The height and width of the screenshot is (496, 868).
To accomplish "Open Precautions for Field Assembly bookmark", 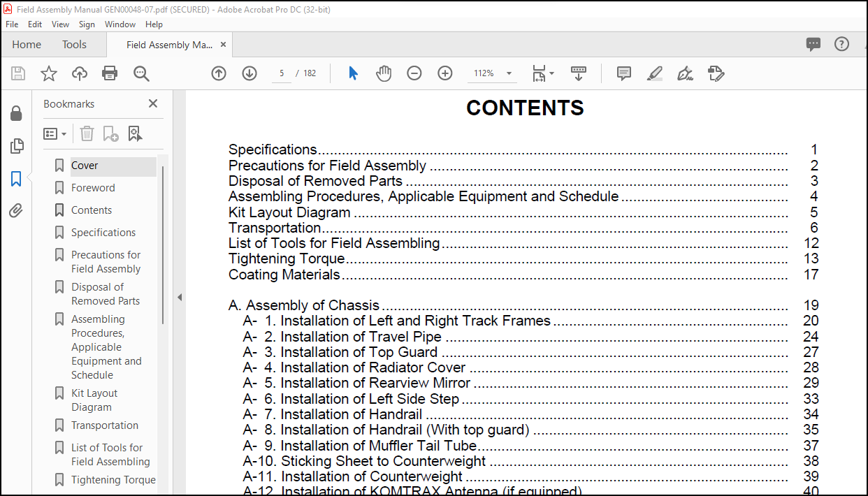I will [x=106, y=262].
